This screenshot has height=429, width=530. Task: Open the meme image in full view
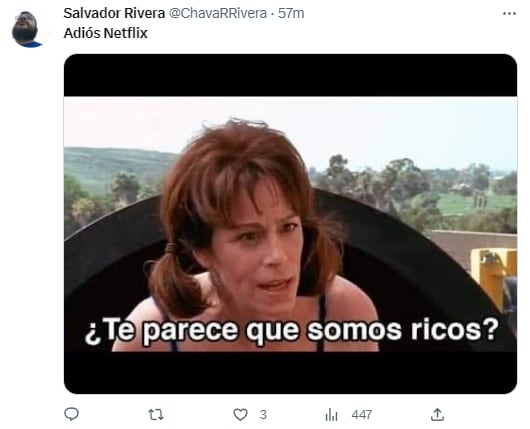(x=290, y=224)
